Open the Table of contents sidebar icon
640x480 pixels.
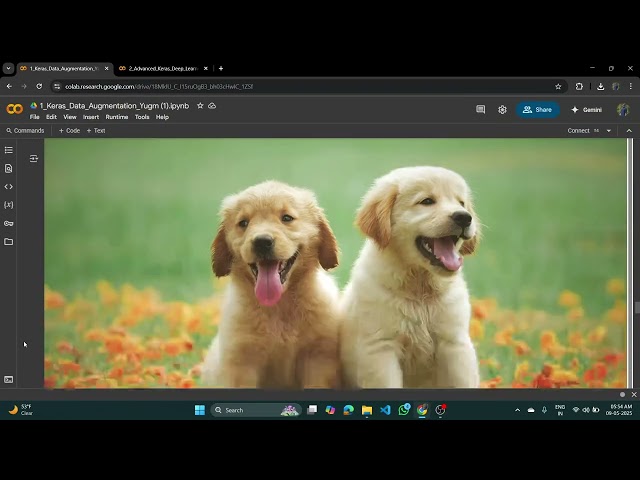(x=9, y=150)
